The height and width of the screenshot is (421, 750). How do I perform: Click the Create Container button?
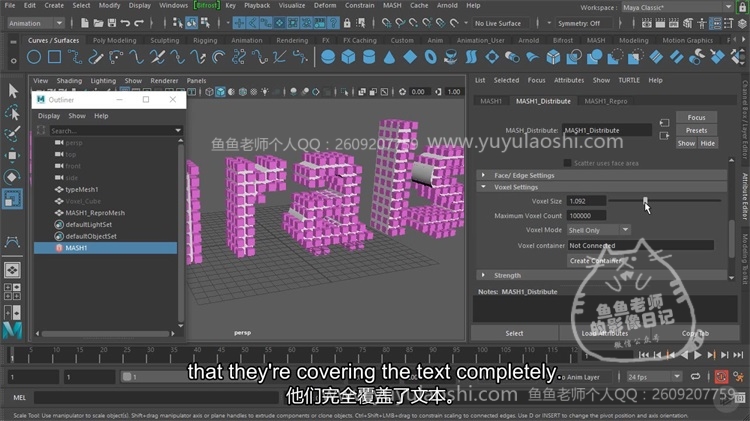[x=596, y=261]
